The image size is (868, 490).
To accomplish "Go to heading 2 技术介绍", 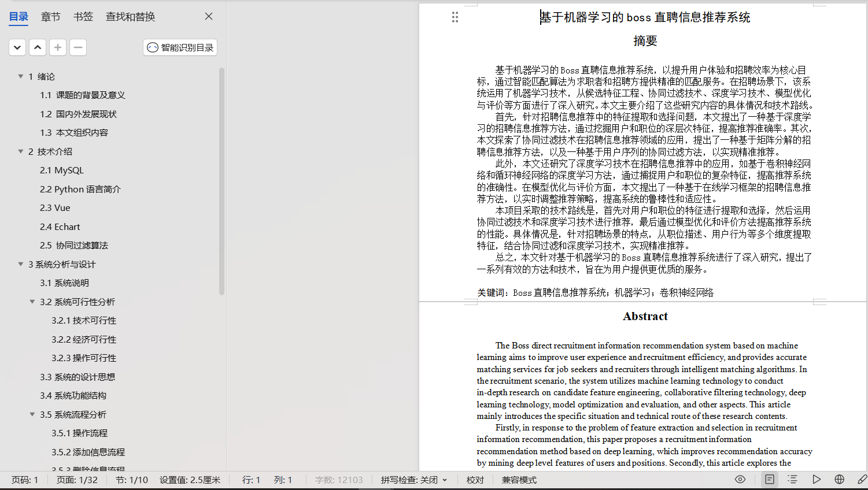I will [x=50, y=151].
